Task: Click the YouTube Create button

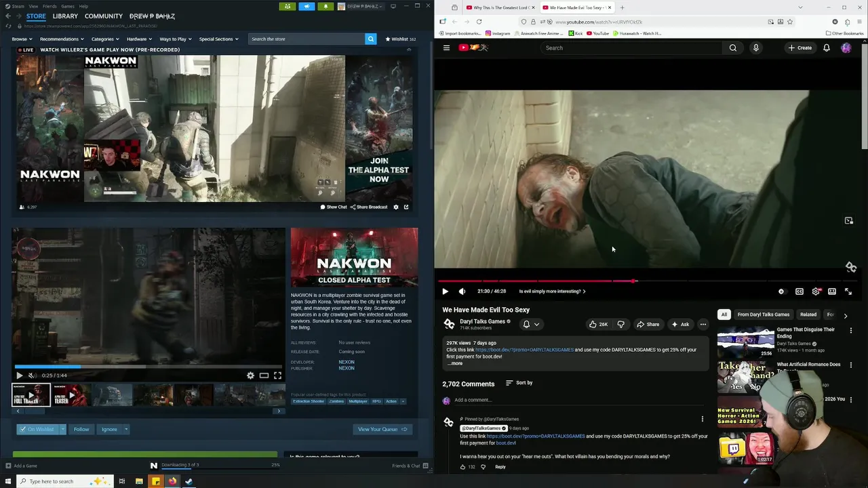Action: pyautogui.click(x=800, y=47)
